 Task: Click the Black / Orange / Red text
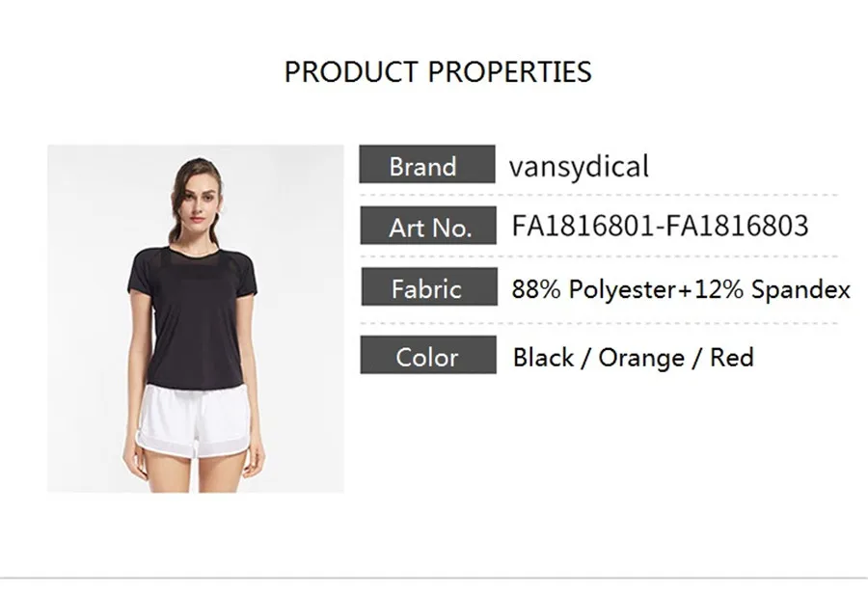(634, 358)
